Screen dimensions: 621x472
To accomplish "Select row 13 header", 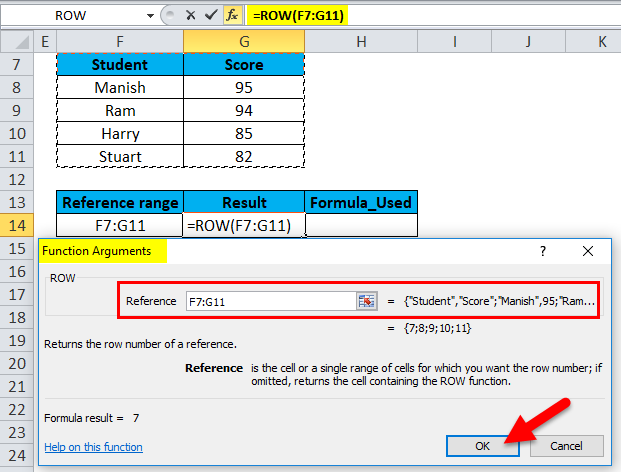I will [x=17, y=202].
